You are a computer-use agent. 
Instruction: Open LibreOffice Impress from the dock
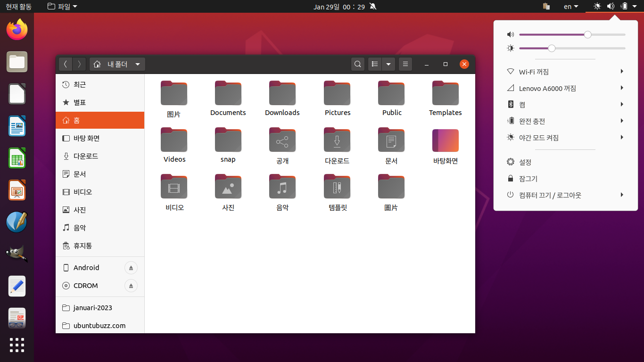[x=17, y=190]
